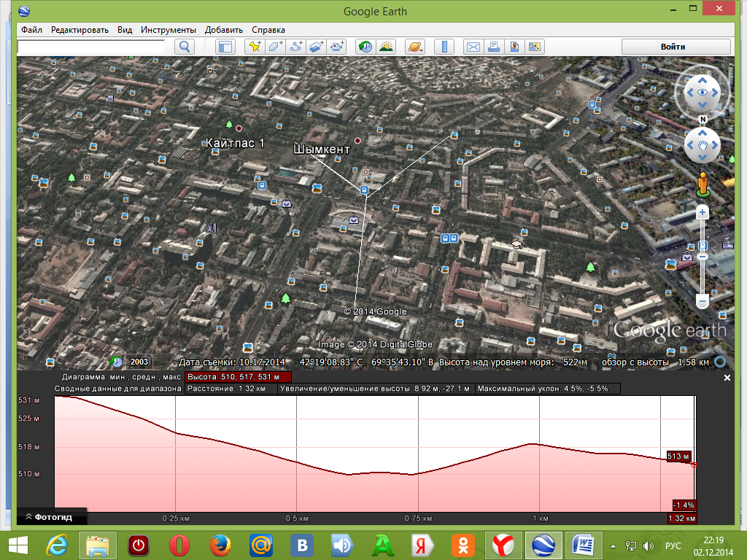Viewport: 747px width, 560px height.
Task: Click into the search input field
Action: coord(91,47)
